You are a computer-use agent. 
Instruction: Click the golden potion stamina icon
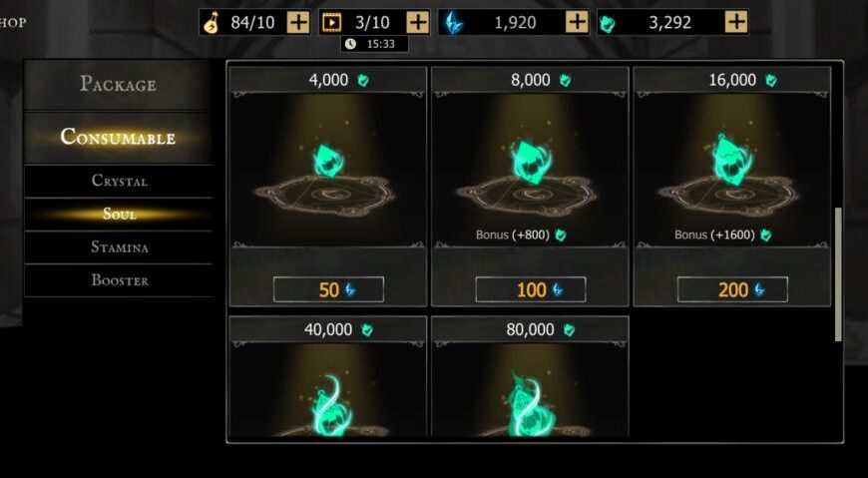211,23
